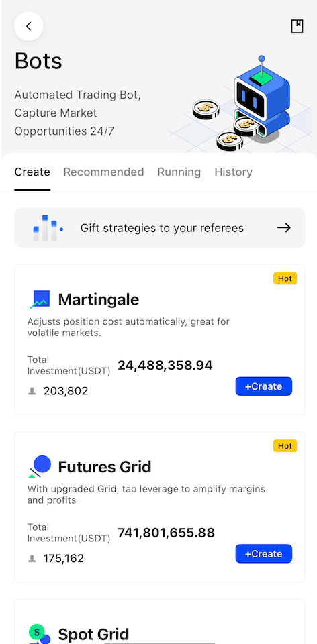Image resolution: width=317 pixels, height=644 pixels.
Task: Tap the Hot badge on Martingale
Action: (x=285, y=278)
